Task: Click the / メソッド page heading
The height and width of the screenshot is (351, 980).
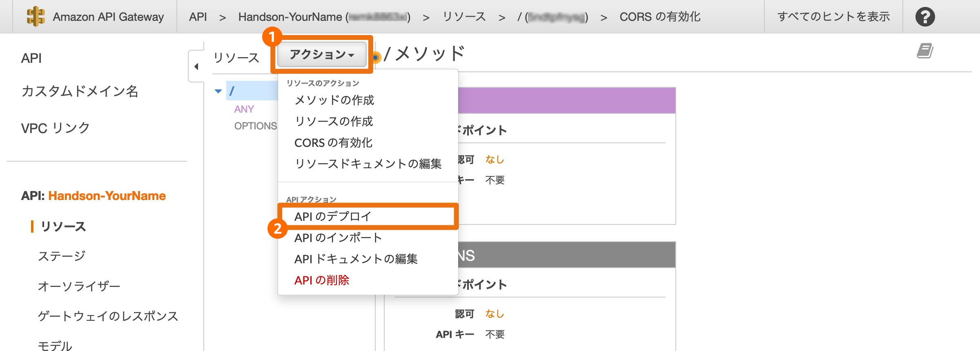Action: point(424,53)
